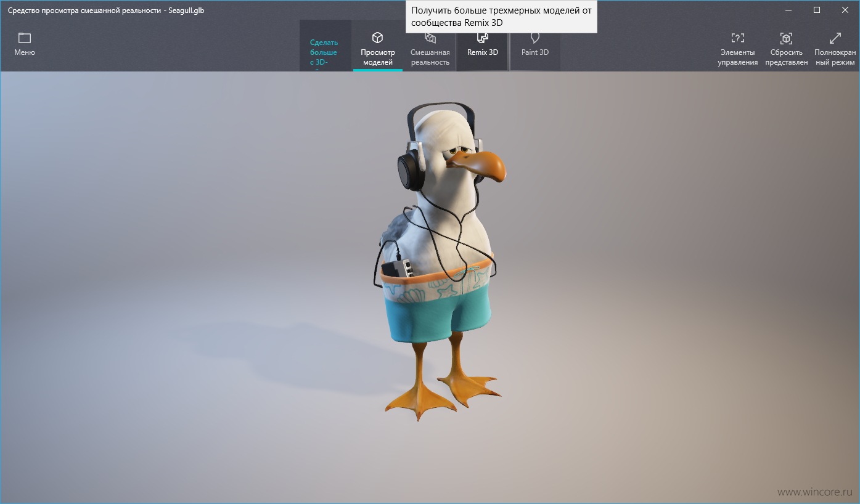Screen dimensions: 860x504
Task: Close the Mixed Reality Viewer window
Action: pos(845,10)
